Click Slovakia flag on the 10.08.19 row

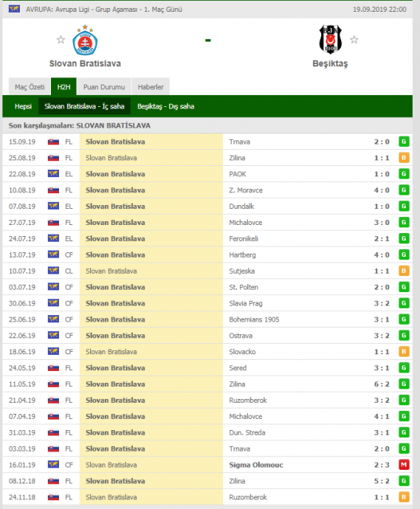pos(53,190)
